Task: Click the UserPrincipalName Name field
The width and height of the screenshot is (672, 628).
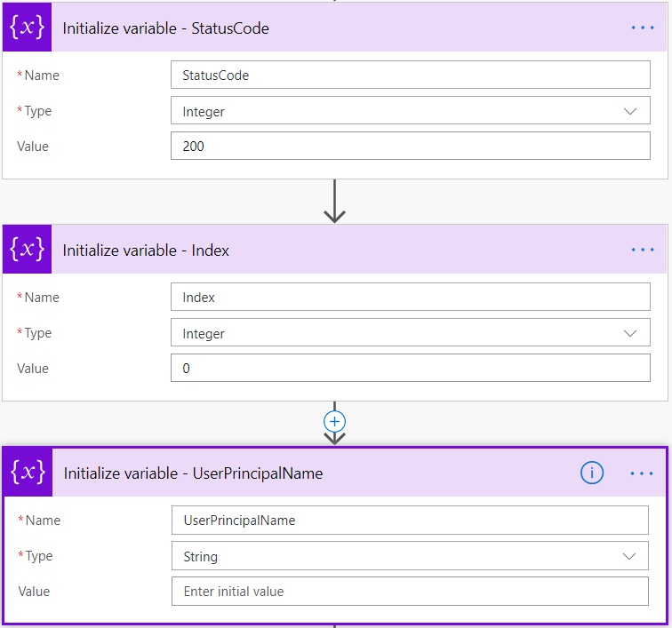Action: (410, 521)
